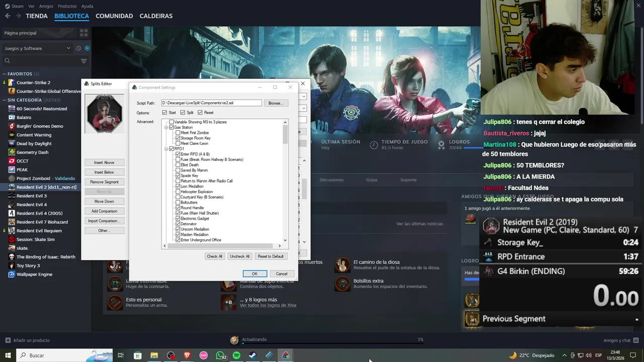Click the Browse... button
Screen dimensions: 644x362
point(276,103)
